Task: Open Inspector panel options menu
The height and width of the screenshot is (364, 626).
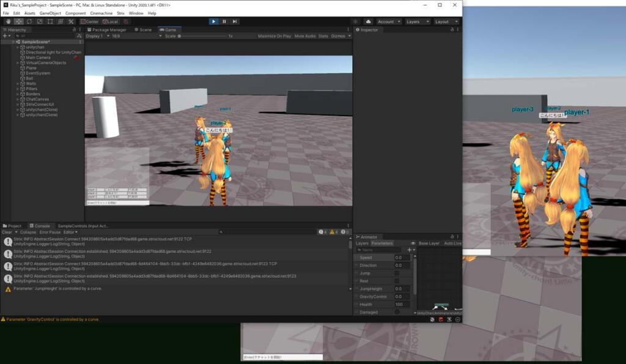Action: [457, 29]
